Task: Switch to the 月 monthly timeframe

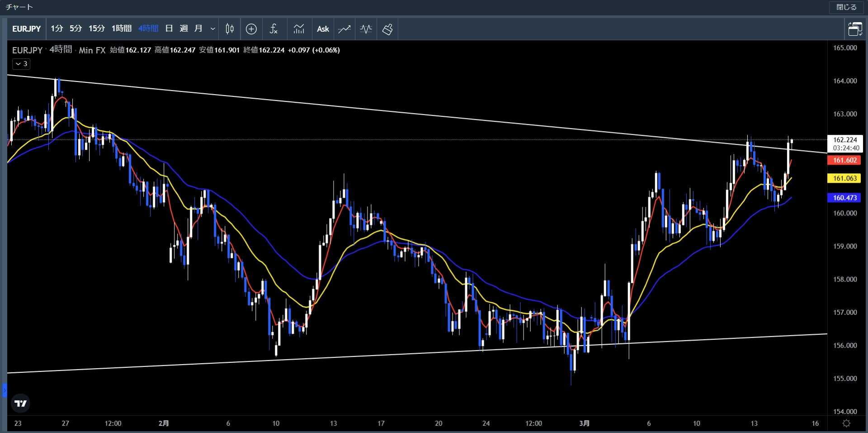Action: coord(198,29)
